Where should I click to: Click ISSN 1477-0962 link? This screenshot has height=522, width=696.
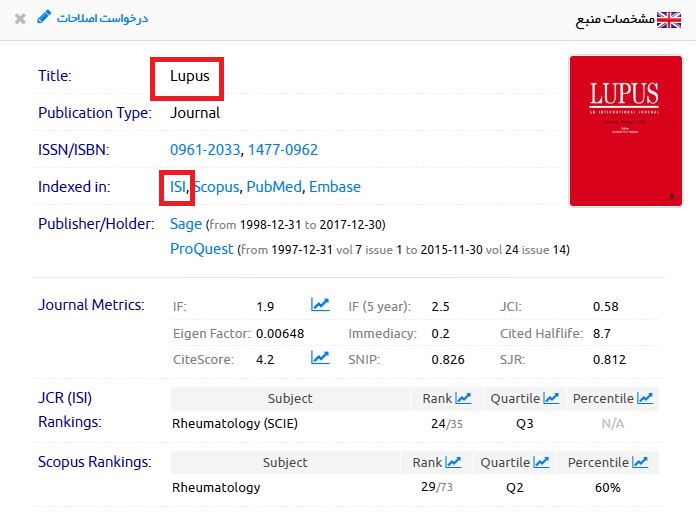(283, 150)
